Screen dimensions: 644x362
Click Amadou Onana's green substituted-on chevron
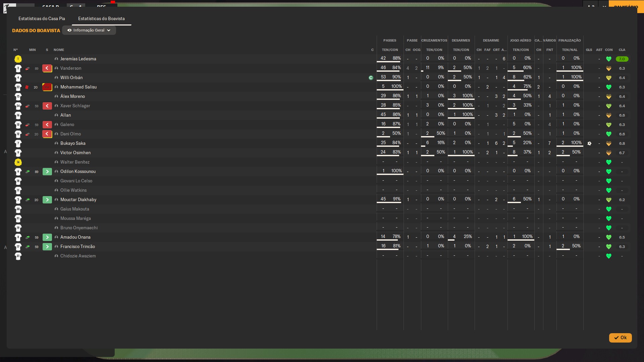coord(47,237)
